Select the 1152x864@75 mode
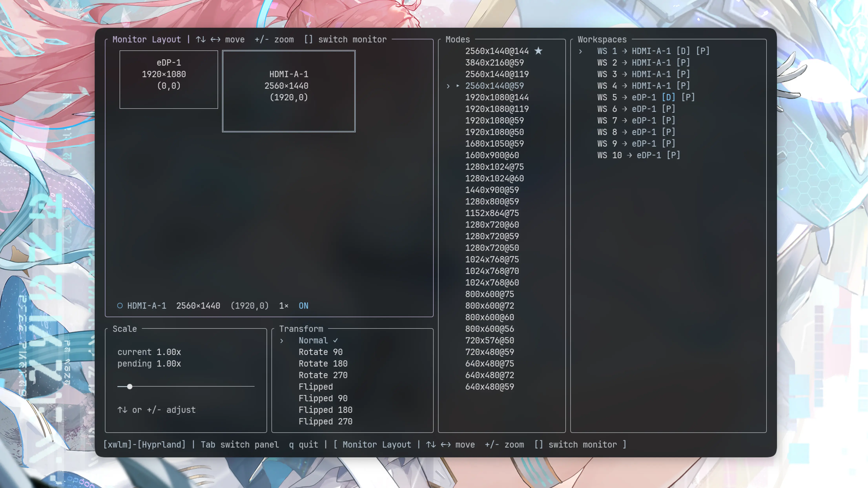The image size is (868, 488). tap(492, 213)
